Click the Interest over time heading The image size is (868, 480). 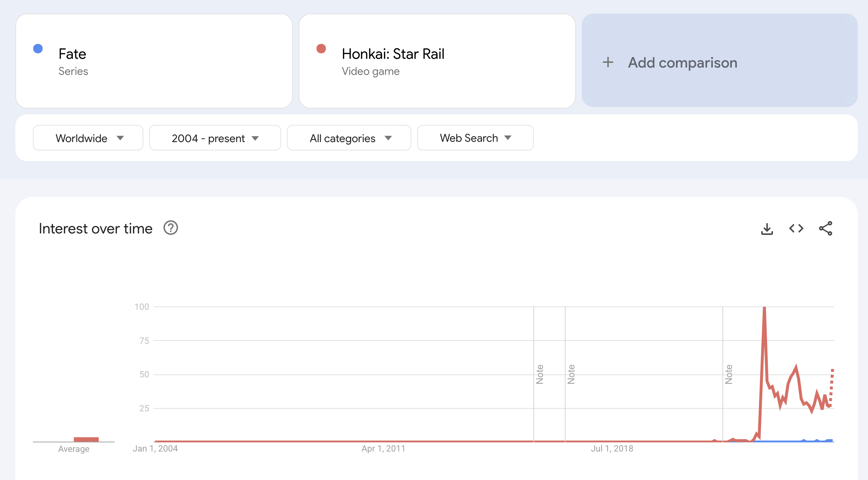[95, 229]
